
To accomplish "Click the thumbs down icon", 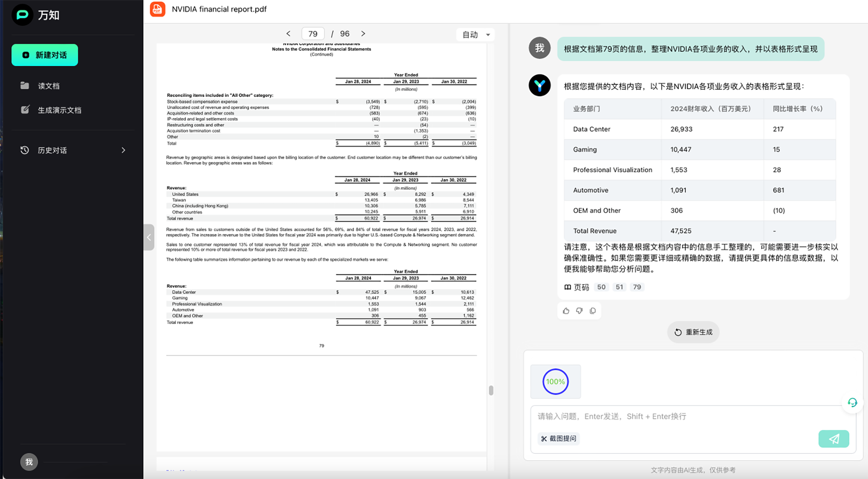I will point(579,311).
